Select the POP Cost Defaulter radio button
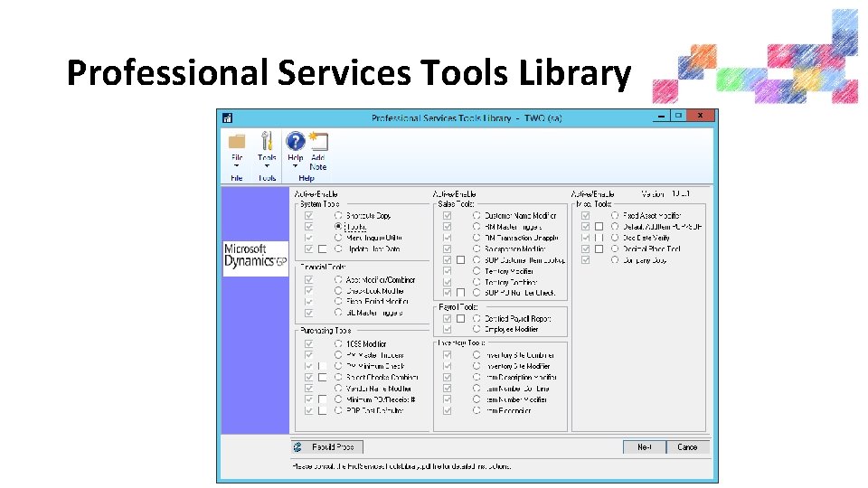The height and width of the screenshot is (488, 868). (338, 410)
